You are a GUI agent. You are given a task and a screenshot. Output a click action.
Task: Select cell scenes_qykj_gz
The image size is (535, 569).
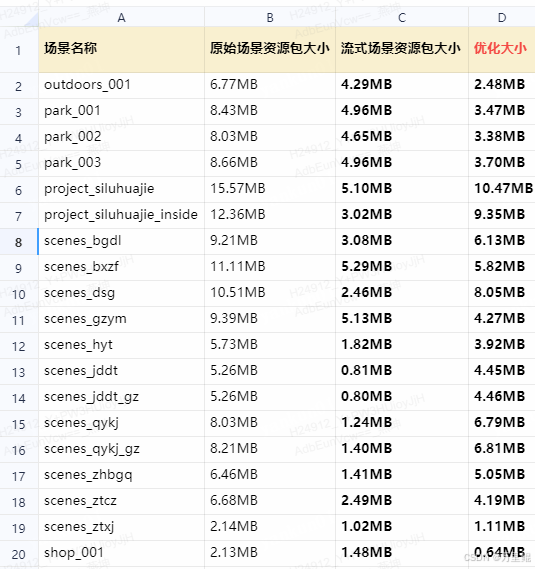click(121, 450)
